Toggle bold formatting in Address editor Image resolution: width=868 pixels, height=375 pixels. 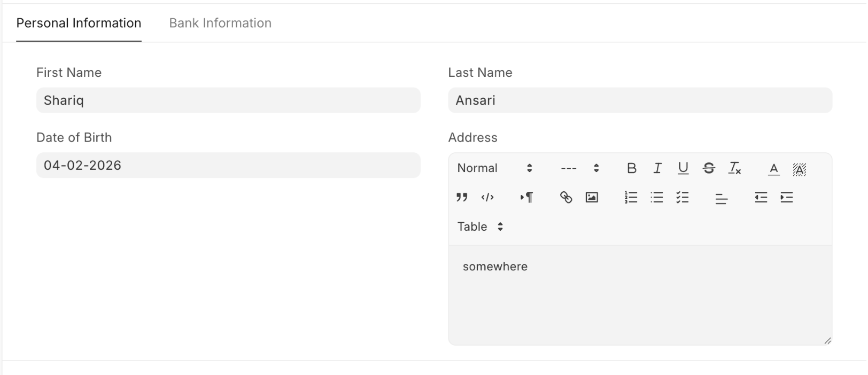(631, 168)
